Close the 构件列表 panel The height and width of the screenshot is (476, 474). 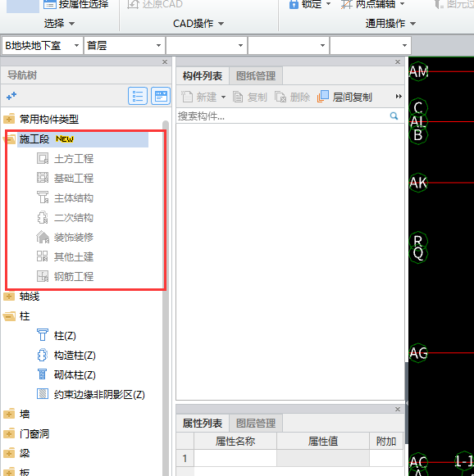pyautogui.click(x=398, y=62)
